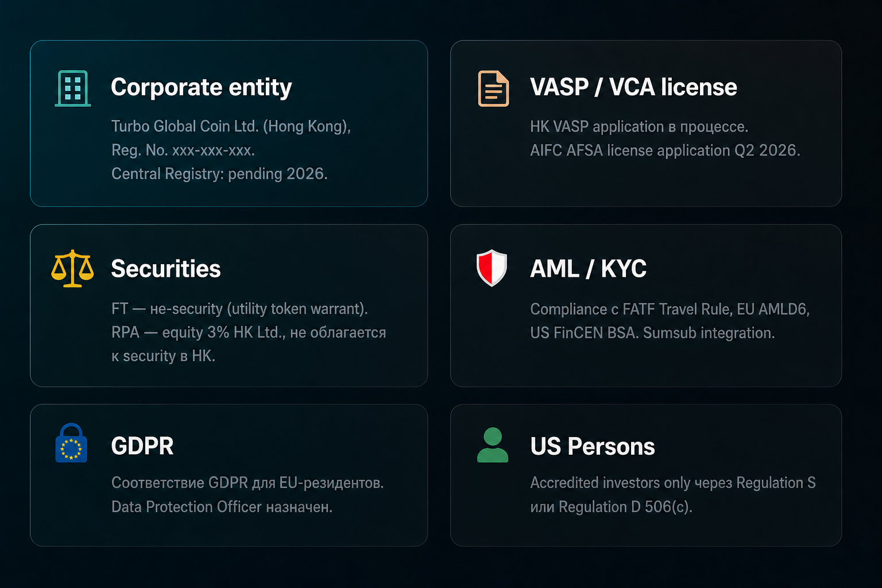The height and width of the screenshot is (588, 882).
Task: Click the Central Registry pending 2026 line
Action: point(219,174)
